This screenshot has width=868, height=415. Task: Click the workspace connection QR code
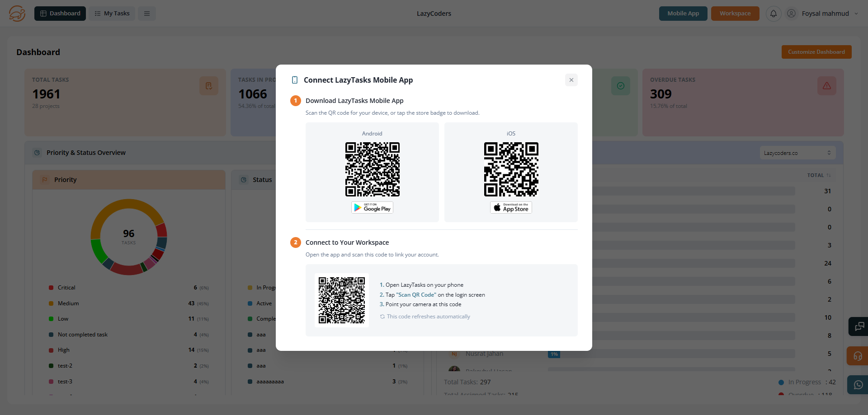pos(342,300)
